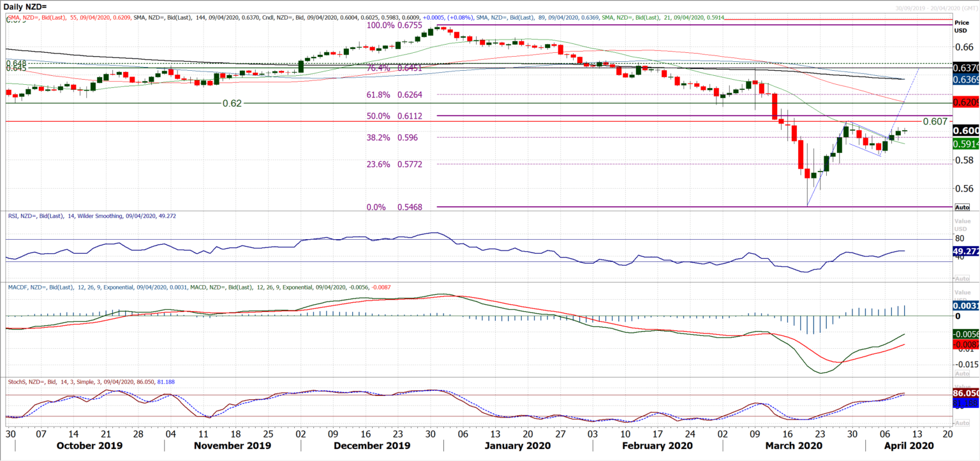Screen dimensions: 980x461
Task: Toggle Auto scaling on the Stochastics panel
Action: click(x=963, y=423)
